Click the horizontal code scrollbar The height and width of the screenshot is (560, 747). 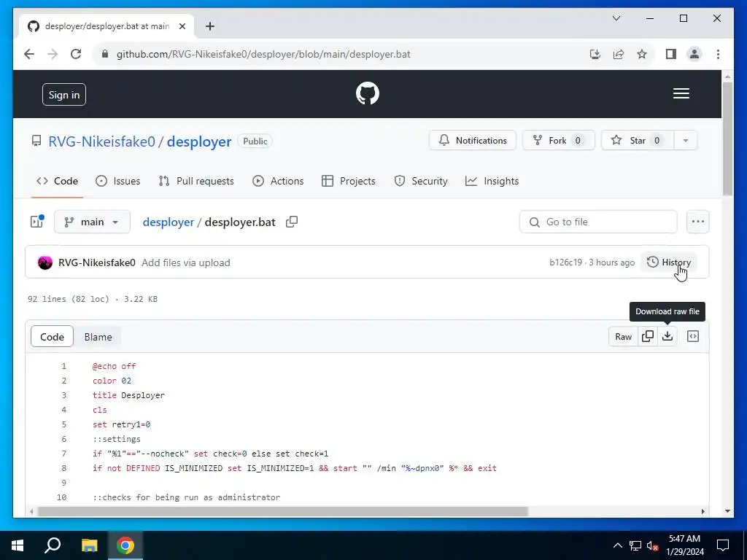click(282, 511)
